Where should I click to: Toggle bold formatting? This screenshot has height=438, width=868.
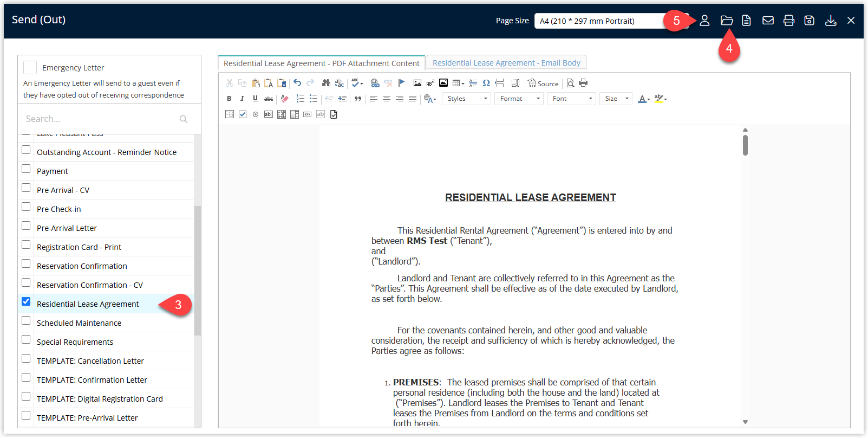click(229, 99)
